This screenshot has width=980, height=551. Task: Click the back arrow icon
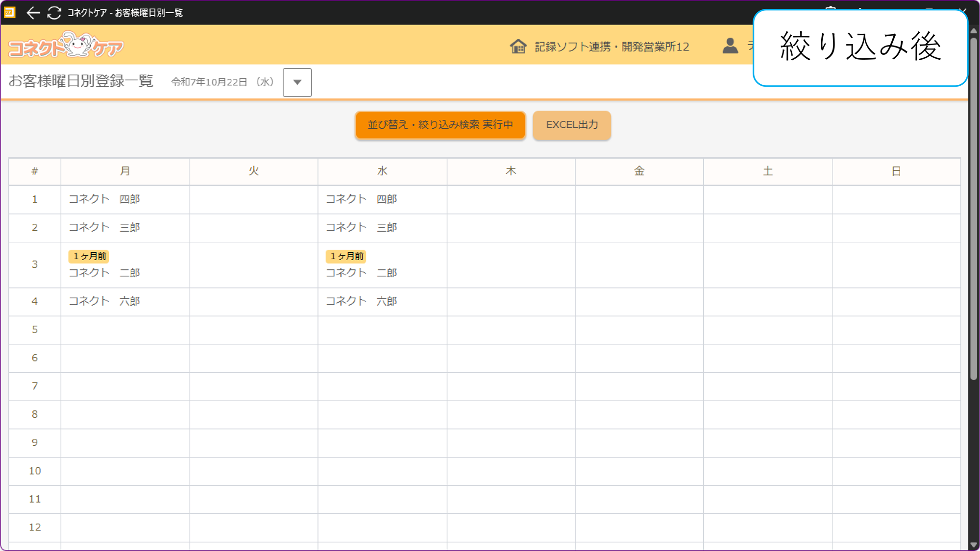[x=33, y=13]
